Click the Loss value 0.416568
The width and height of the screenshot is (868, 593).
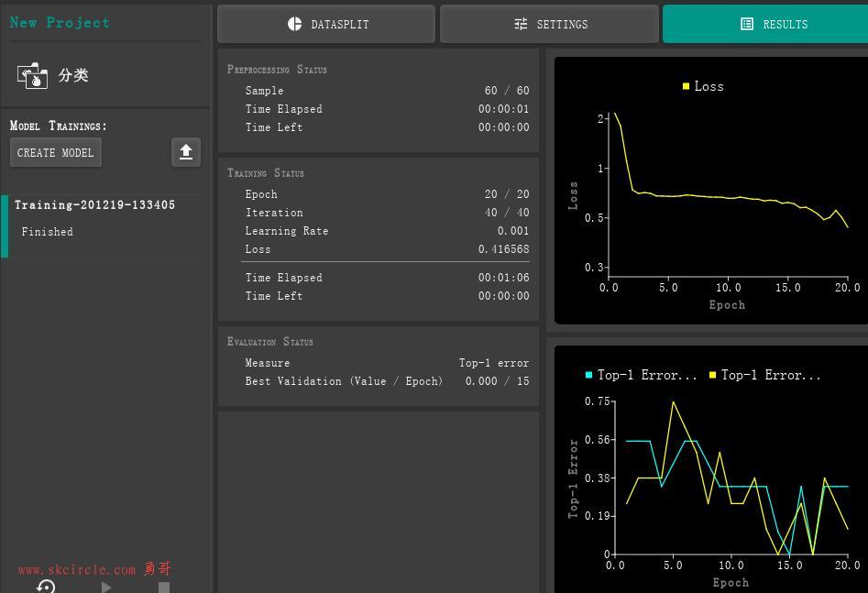click(x=504, y=249)
